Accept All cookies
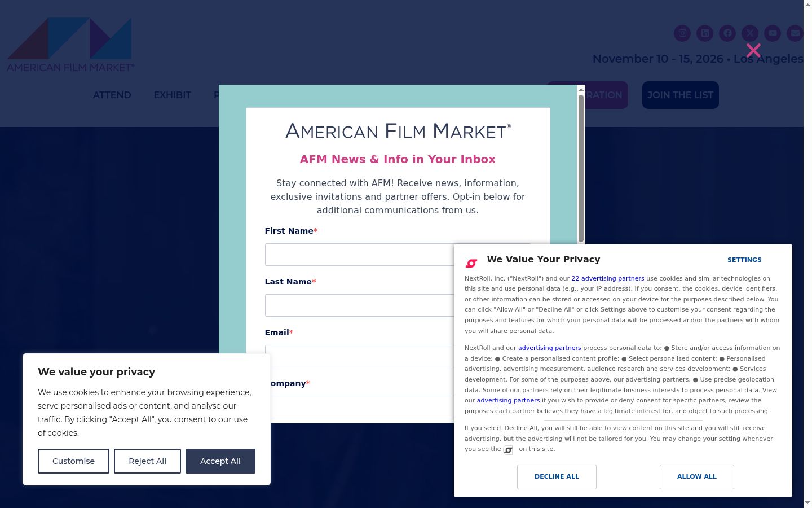This screenshot has width=812, height=508. click(x=220, y=461)
